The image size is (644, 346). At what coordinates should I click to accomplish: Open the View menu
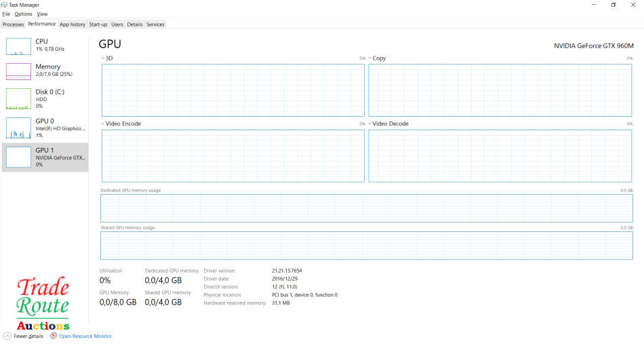point(42,14)
